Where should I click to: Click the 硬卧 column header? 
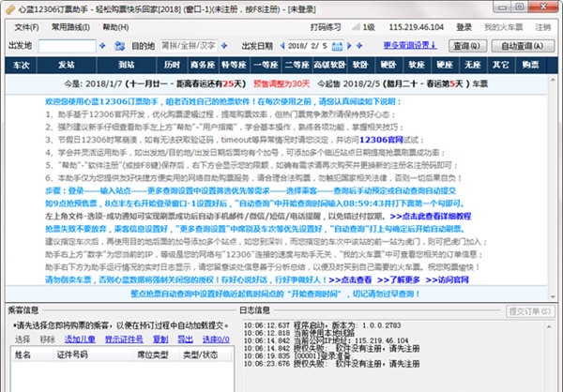(388, 65)
